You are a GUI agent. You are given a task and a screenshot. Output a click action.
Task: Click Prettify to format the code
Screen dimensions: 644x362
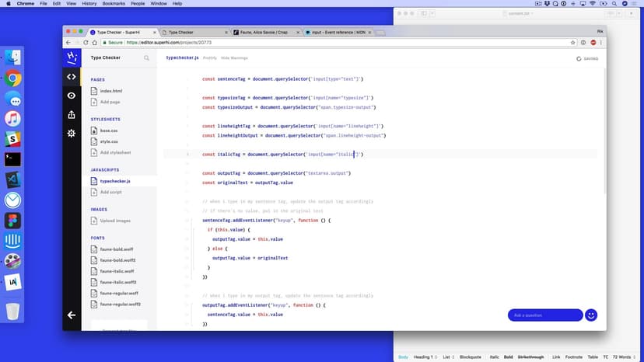pyautogui.click(x=210, y=58)
